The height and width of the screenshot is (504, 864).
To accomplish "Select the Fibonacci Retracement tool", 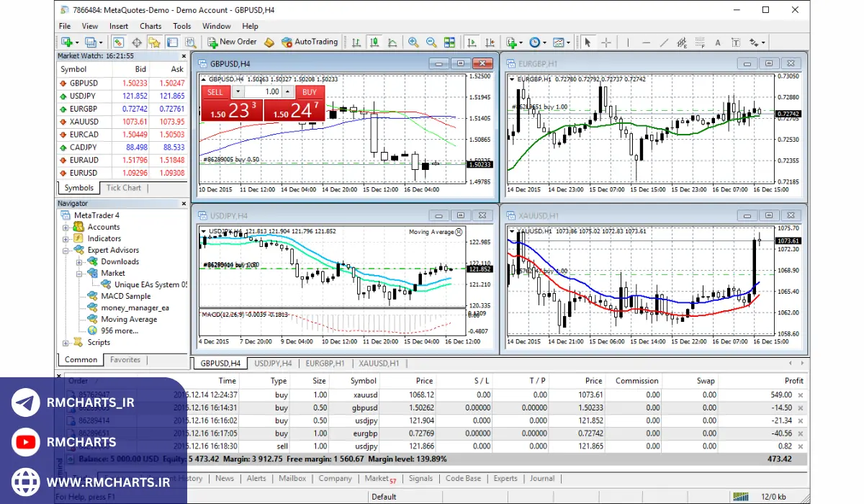I will click(700, 42).
